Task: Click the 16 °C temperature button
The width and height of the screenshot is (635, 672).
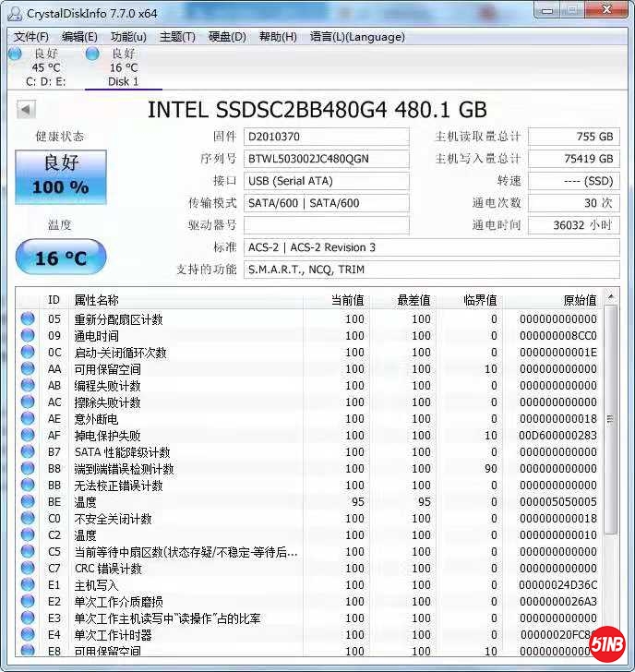Action: [61, 258]
